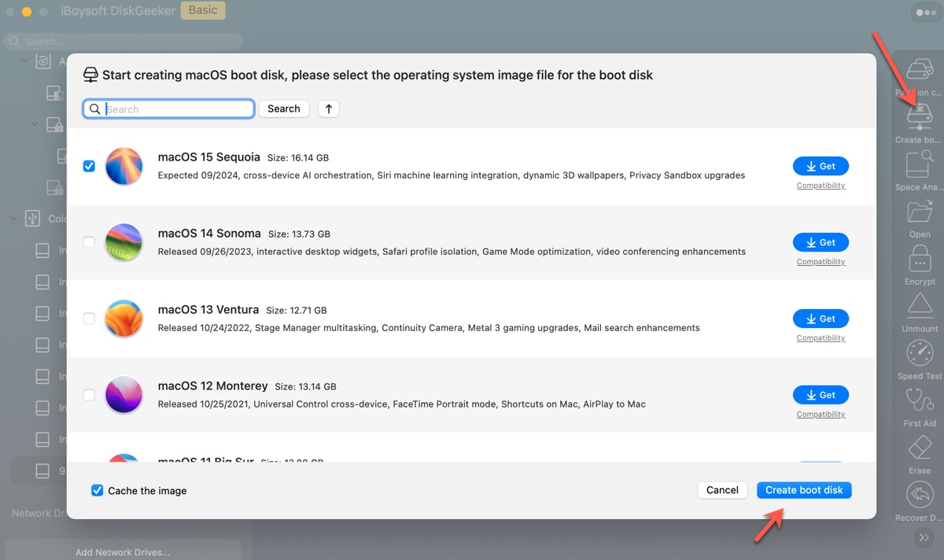The image size is (944, 560).
Task: Click Get for macOS 13 Ventura
Action: [820, 319]
